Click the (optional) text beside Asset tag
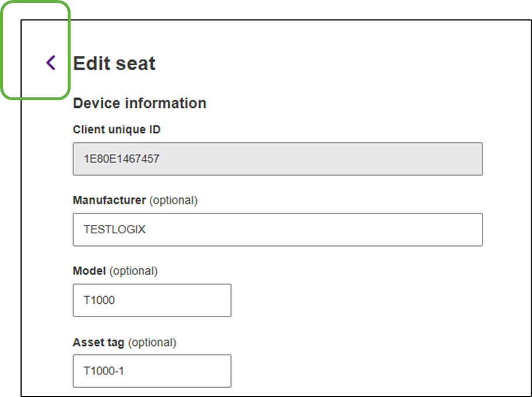532x397 pixels. pyautogui.click(x=152, y=342)
